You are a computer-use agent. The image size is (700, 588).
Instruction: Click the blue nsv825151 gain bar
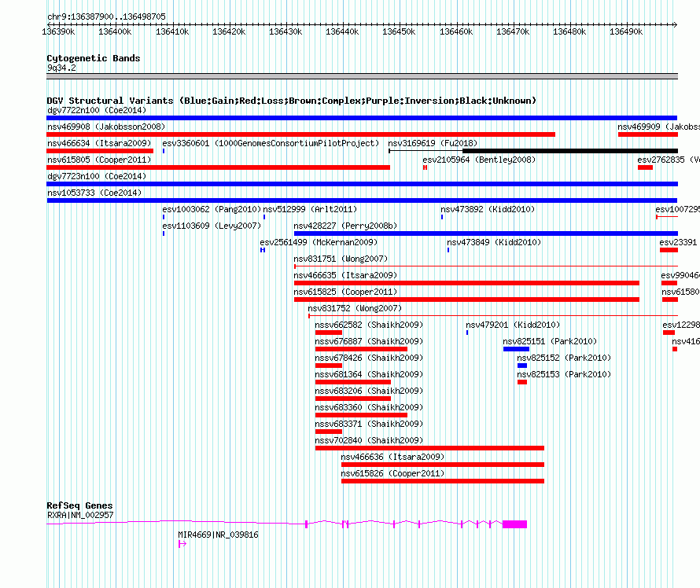coord(516,349)
